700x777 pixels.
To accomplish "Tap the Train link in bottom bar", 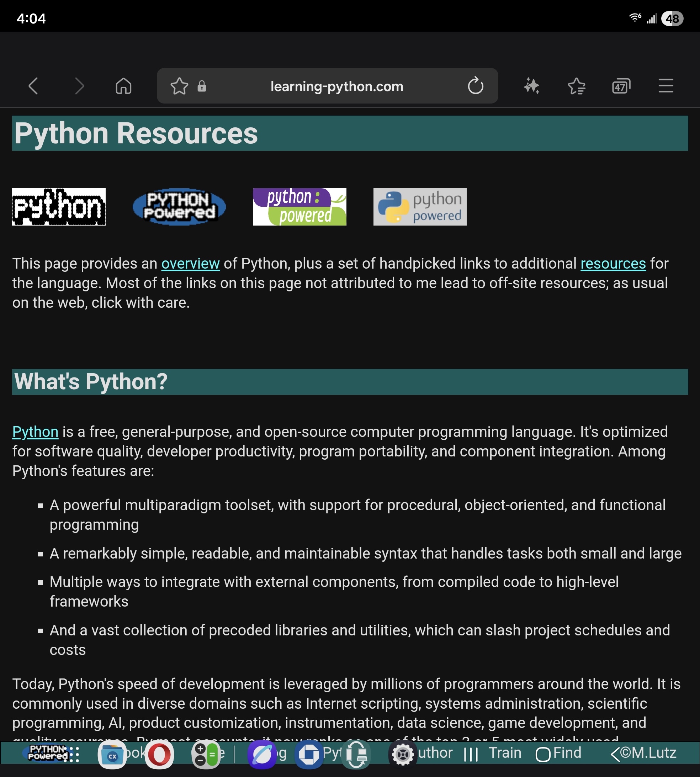I will coord(505,753).
